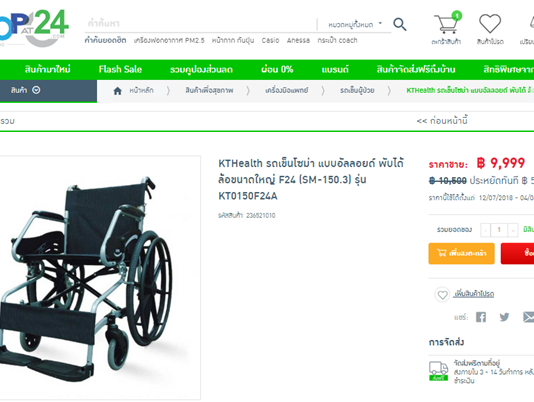
Task: Open the Flash Sale menu item
Action: coord(120,69)
